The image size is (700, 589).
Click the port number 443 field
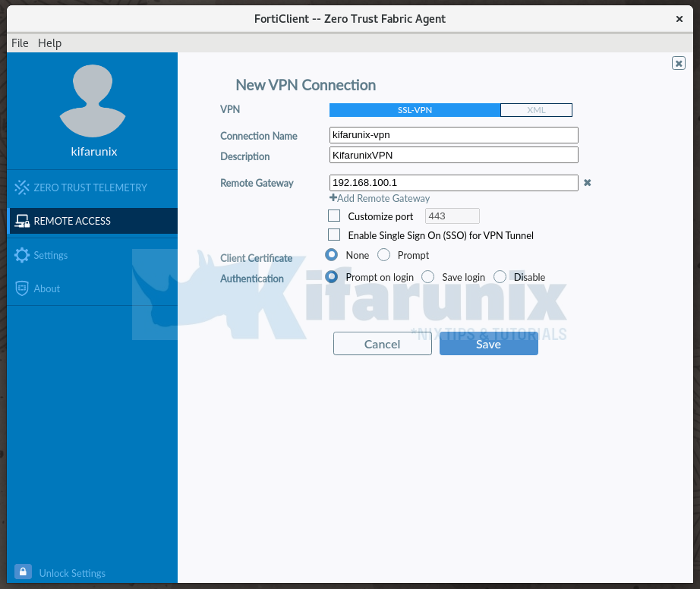(x=452, y=216)
